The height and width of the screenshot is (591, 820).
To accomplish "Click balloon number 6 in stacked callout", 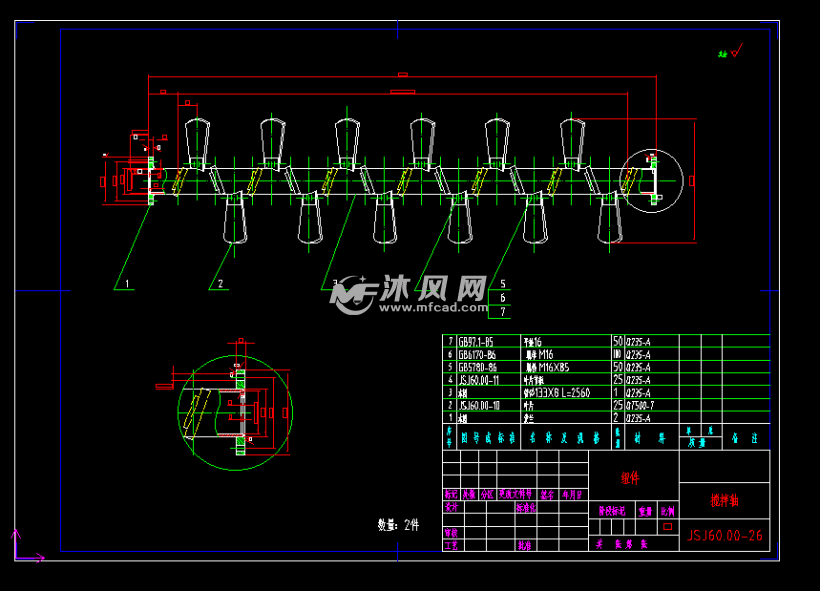I will pos(503,298).
